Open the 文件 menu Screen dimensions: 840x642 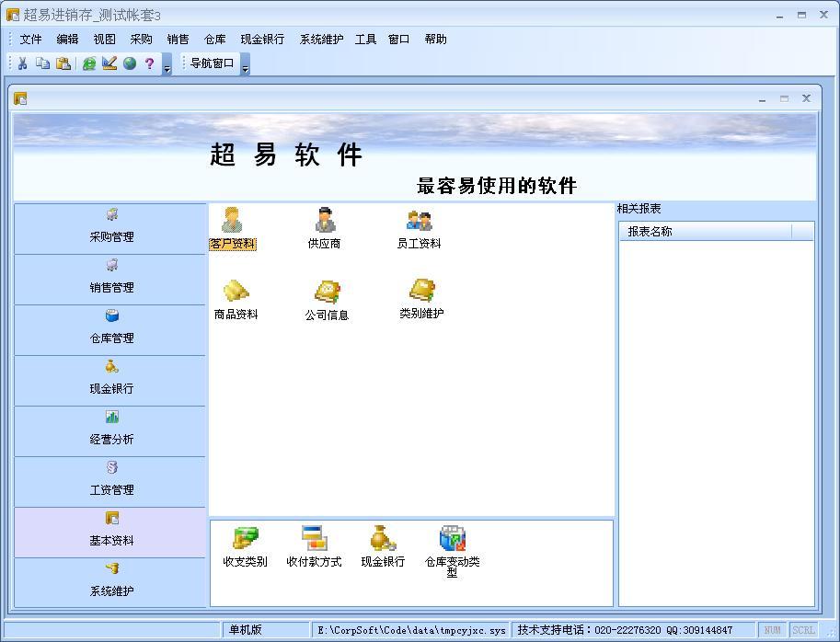(x=30, y=39)
